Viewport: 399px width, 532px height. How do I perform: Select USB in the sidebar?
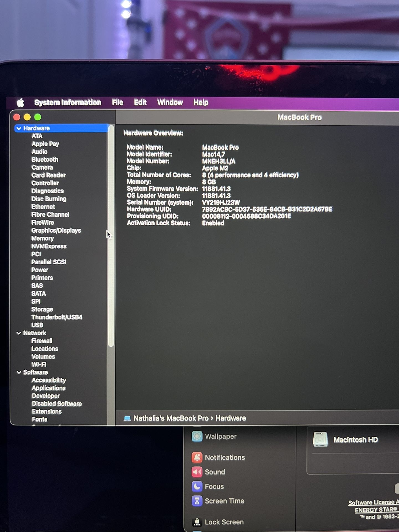pos(37,325)
